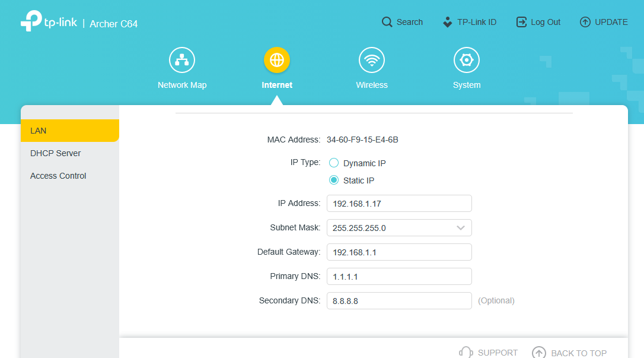Click the Internet tab label text
Viewport: 644px width, 358px height.
click(x=277, y=85)
